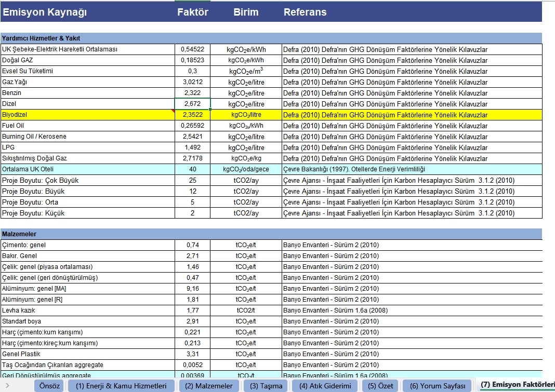This screenshot has width=555, height=392.
Task: Select the Proje Boyutu: Çok Büyük cell
Action: click(87, 180)
